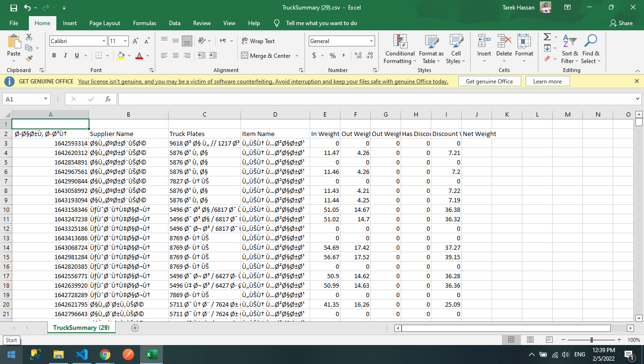Viewport: 644px width, 364px height.
Task: Open the Review menu tab
Action: pyautogui.click(x=202, y=23)
